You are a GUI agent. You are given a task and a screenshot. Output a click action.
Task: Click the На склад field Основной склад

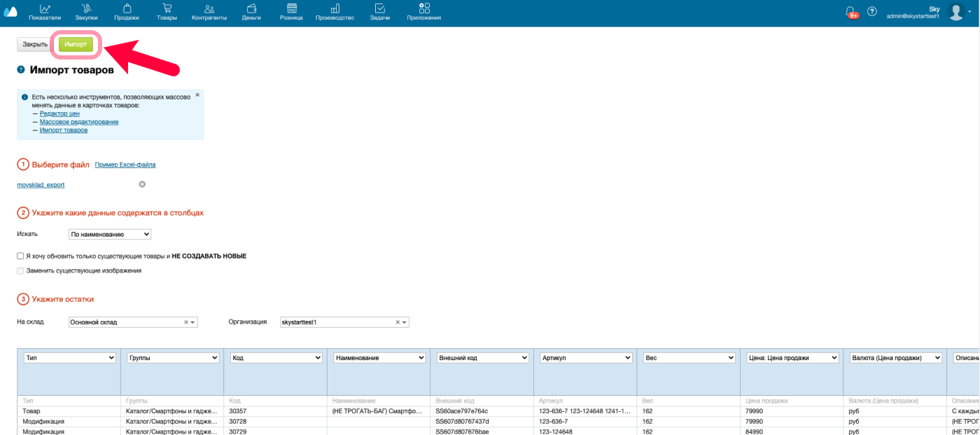pyautogui.click(x=133, y=322)
